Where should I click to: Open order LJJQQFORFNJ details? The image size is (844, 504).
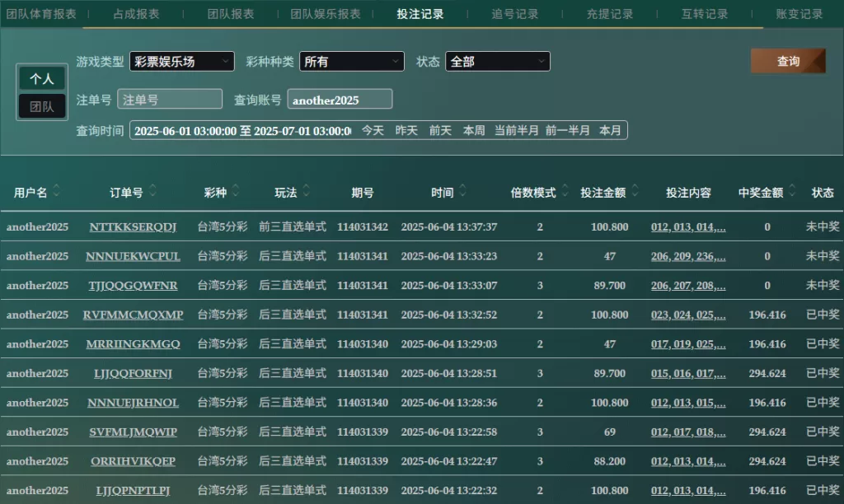click(133, 373)
